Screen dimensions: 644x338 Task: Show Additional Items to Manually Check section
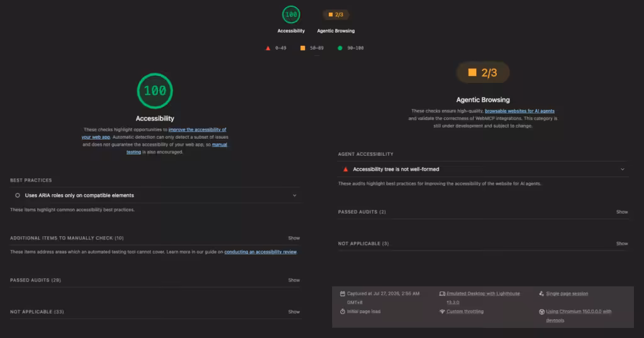point(294,238)
